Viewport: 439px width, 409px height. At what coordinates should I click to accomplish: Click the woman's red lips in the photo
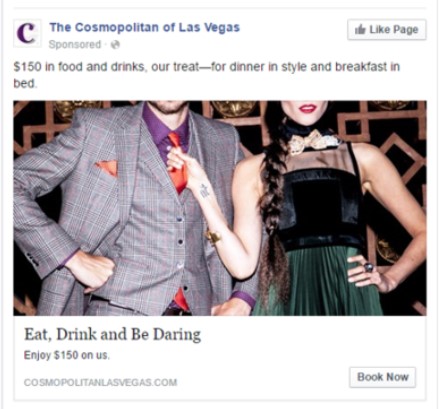point(307,109)
